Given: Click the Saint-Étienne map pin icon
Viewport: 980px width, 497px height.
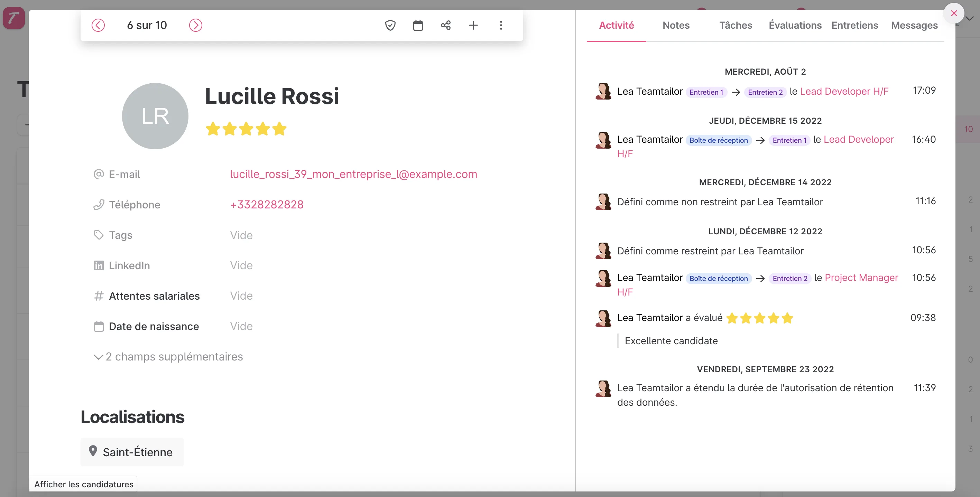Looking at the screenshot, I should click(93, 451).
